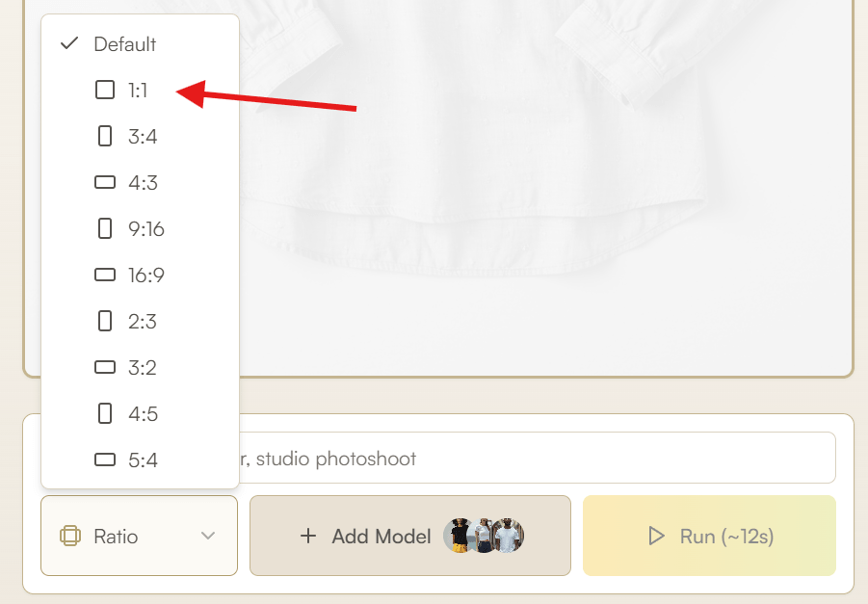The image size is (868, 604).
Task: Collapse the Ratio dropdown
Action: (139, 536)
